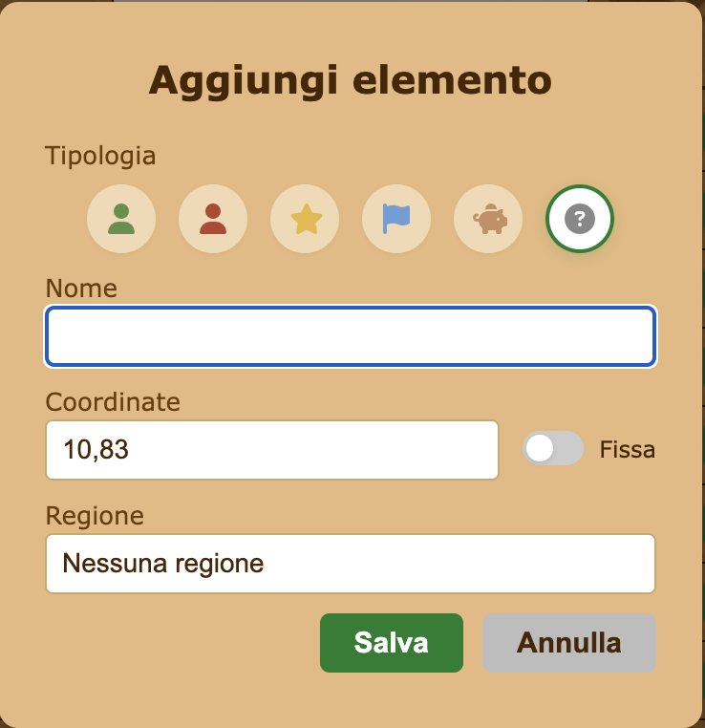
Task: Click the Nome label above field
Action: coord(81,289)
